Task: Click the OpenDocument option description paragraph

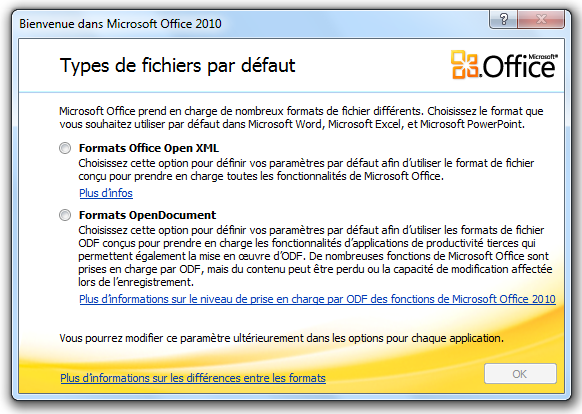Action: (315, 256)
